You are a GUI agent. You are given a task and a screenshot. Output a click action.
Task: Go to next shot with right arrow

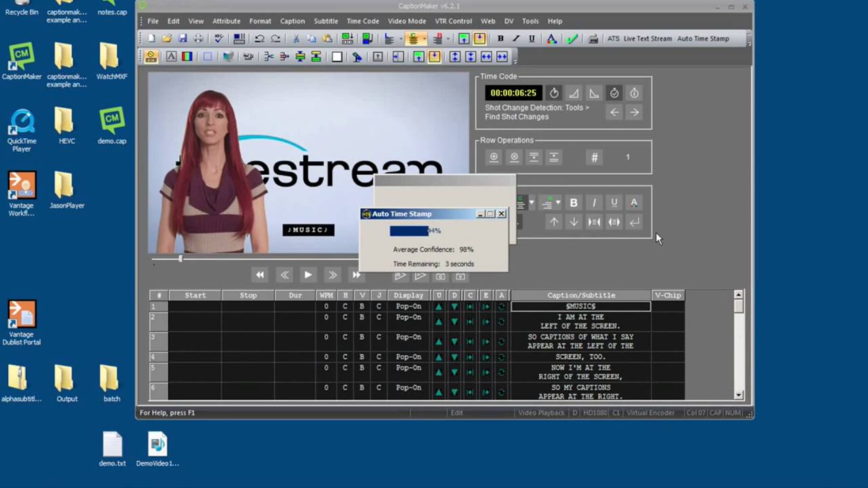pos(634,113)
